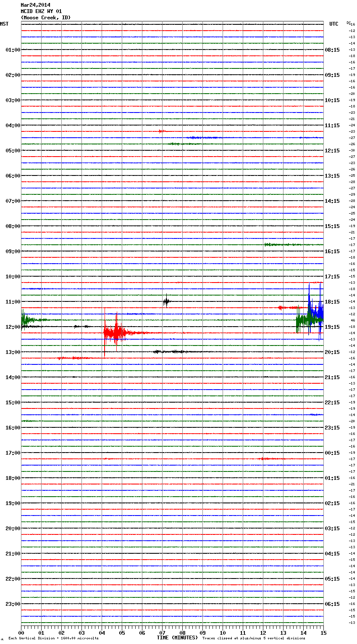Click minute 00 on the bottom axis
This screenshot has width=357, height=644.
[x=21, y=633]
